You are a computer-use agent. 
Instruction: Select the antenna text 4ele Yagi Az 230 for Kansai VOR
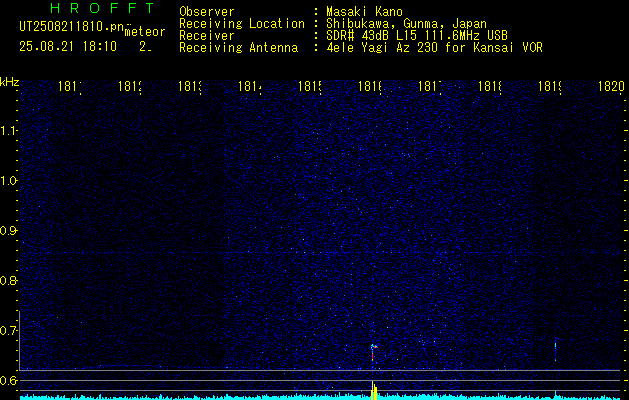(434, 48)
